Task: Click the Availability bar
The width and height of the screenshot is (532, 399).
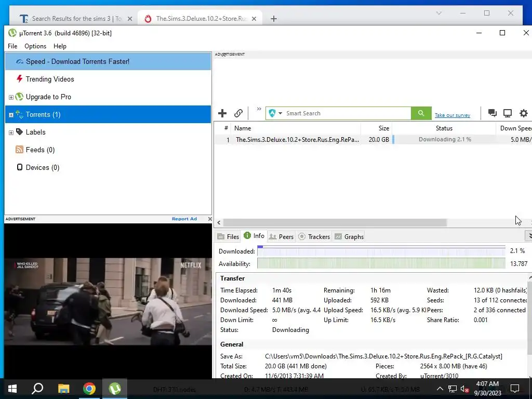Action: [x=381, y=263]
